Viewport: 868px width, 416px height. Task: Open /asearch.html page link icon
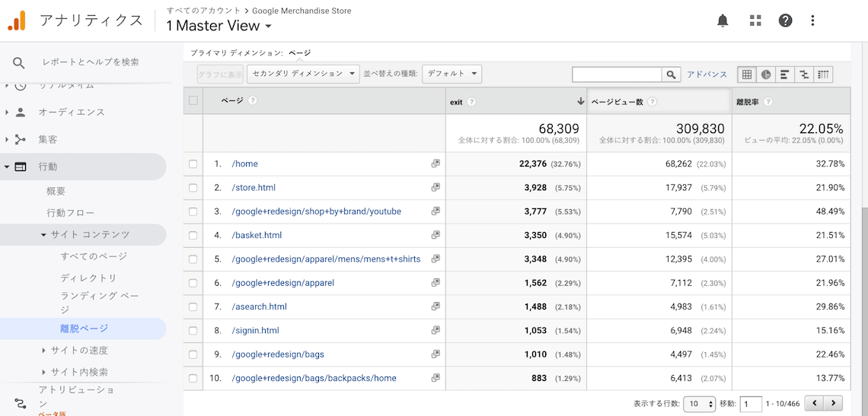click(436, 306)
